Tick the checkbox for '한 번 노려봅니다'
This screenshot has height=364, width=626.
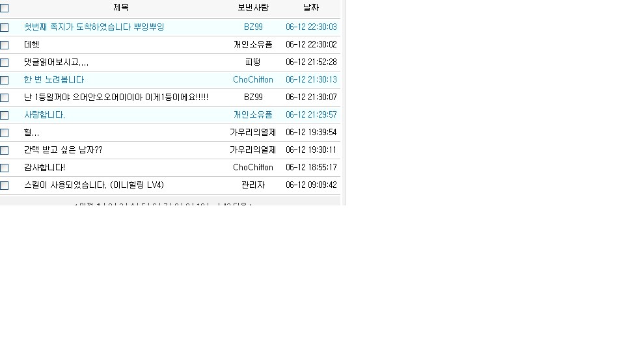[5, 80]
